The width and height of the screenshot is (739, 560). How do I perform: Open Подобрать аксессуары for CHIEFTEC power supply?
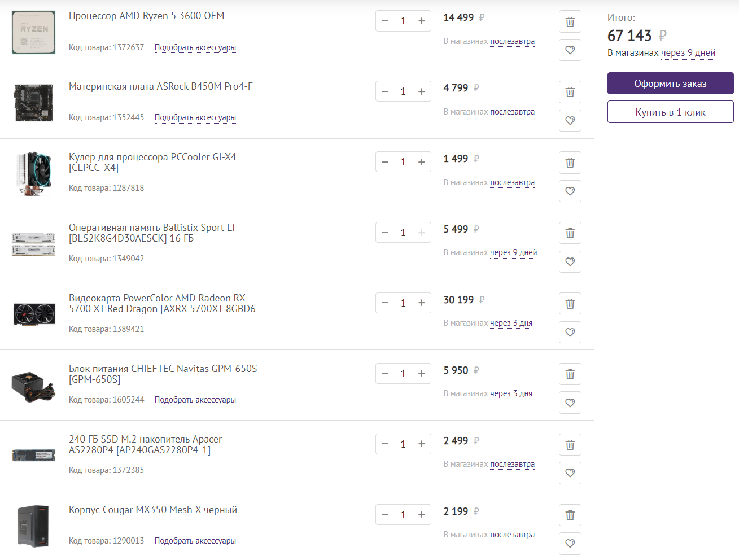pyautogui.click(x=195, y=400)
